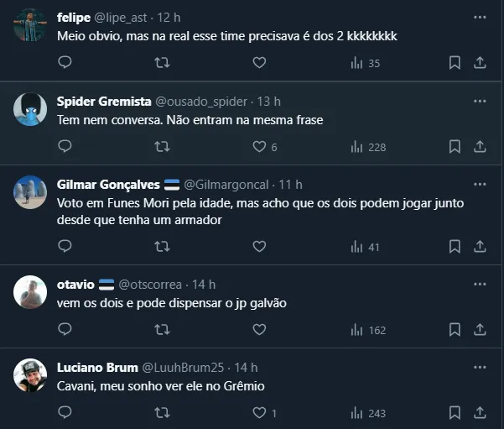The height and width of the screenshot is (429, 504).
Task: Reply to Luciano Brum's tweet
Action: point(65,413)
